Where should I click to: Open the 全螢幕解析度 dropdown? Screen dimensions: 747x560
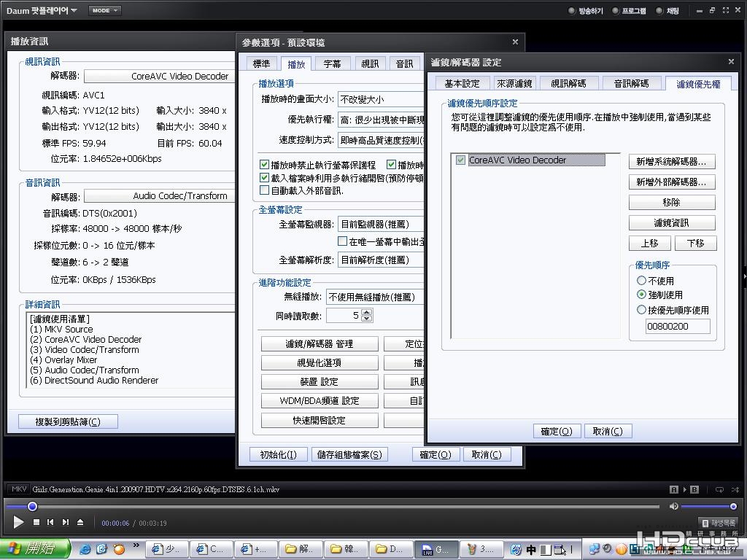(x=381, y=260)
